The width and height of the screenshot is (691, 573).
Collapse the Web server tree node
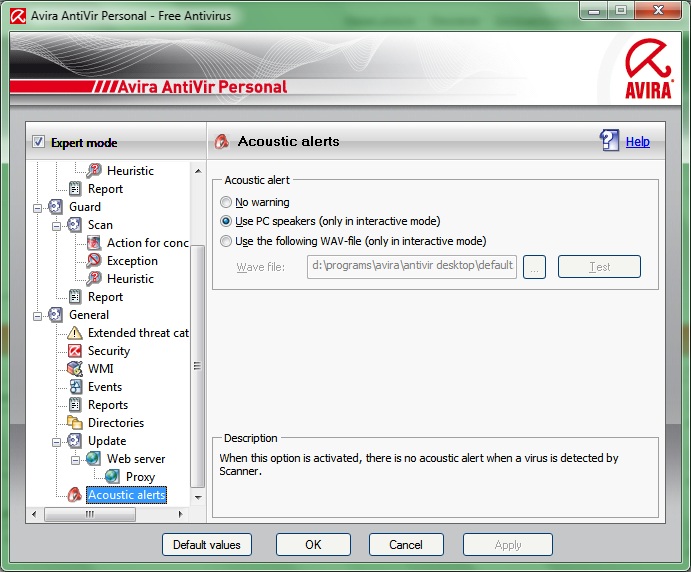pos(75,460)
